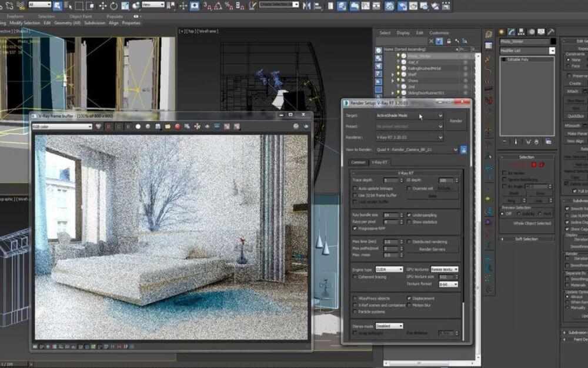Image resolution: width=588 pixels, height=368 pixels.
Task: Click the lock icon in Scene Explorer toolbar
Action: coord(449,40)
